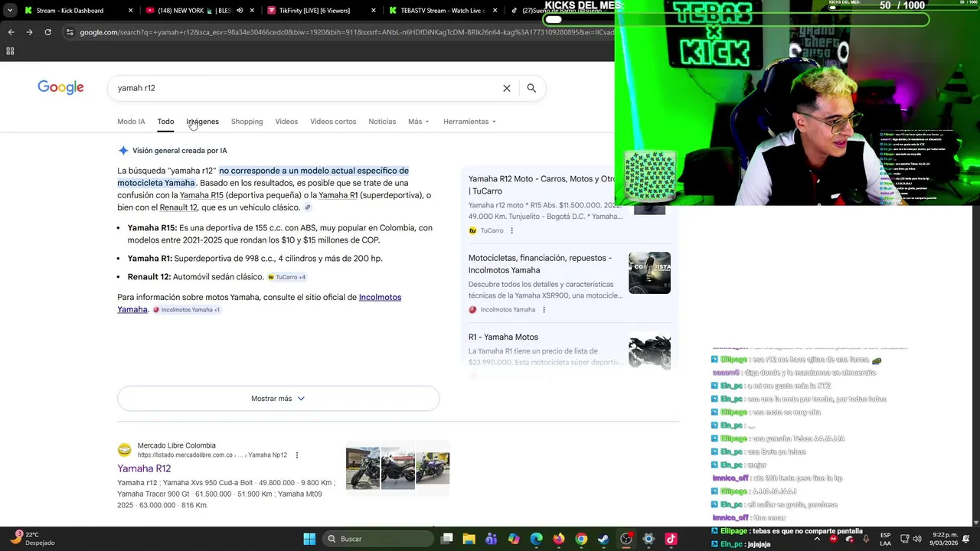Expand the Más dropdown
Screen dimensions: 980x551
coord(418,122)
